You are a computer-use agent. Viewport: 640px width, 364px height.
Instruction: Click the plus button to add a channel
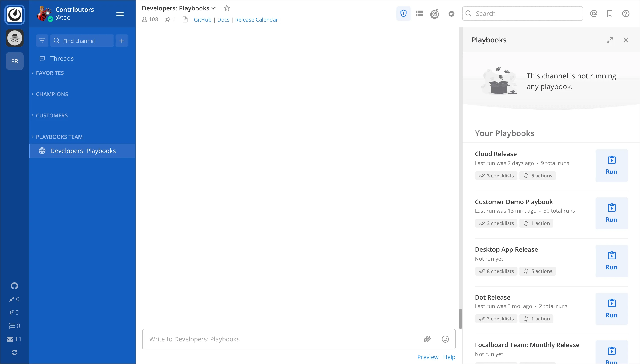tap(122, 40)
